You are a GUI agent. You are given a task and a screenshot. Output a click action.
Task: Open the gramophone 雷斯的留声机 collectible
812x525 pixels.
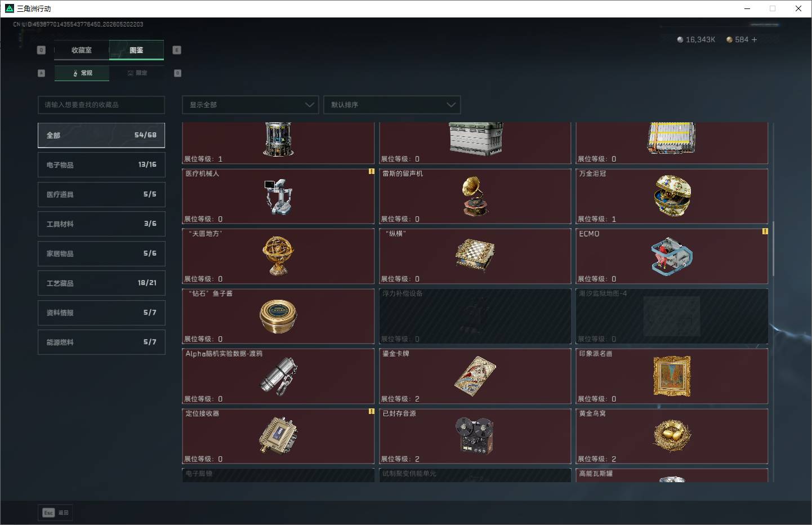click(475, 196)
